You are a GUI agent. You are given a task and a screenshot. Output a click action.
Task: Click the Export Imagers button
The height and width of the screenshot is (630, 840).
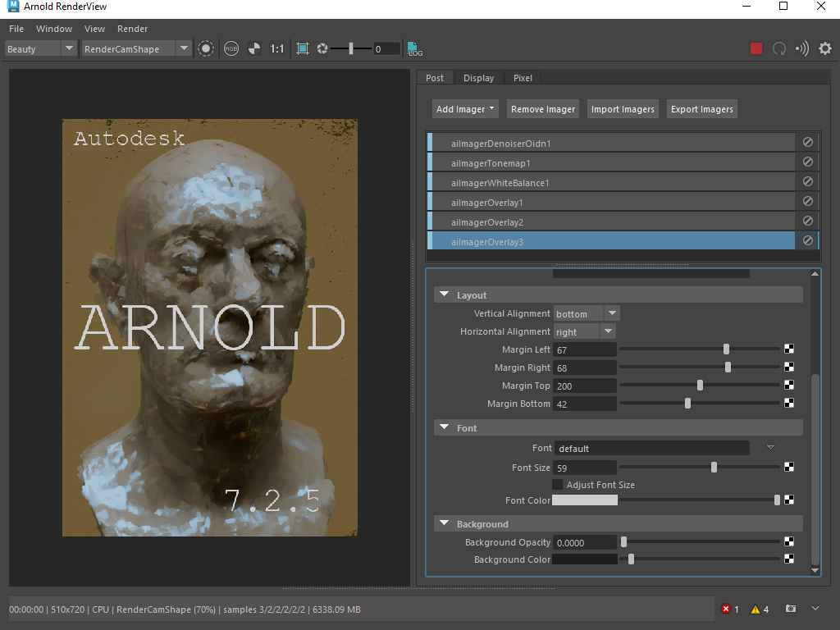click(x=701, y=109)
